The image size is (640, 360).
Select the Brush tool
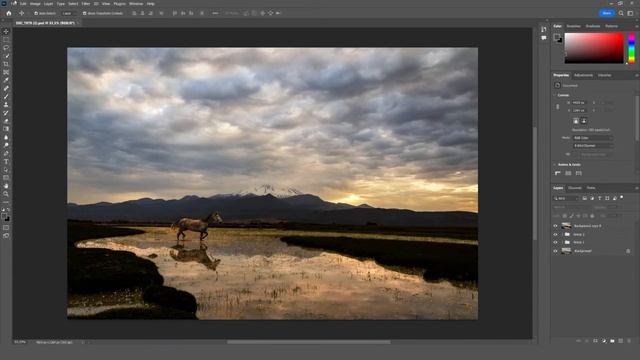point(6,96)
